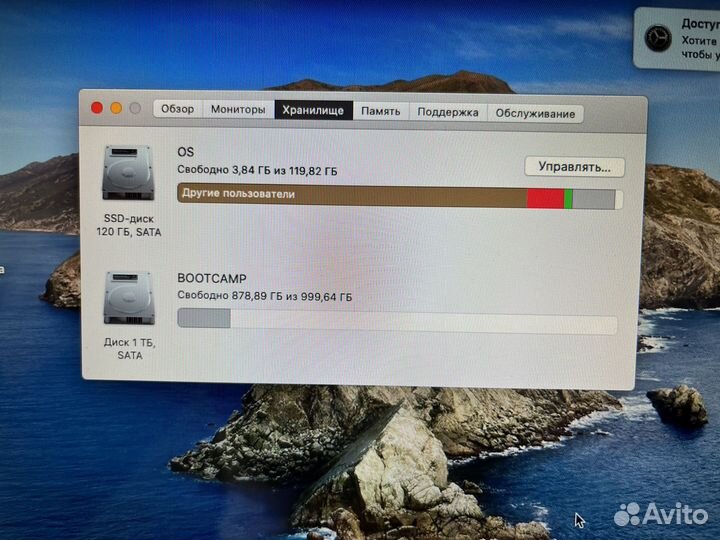Click the yellow minimize window button
Viewport: 720px width, 540px height.
tap(116, 108)
